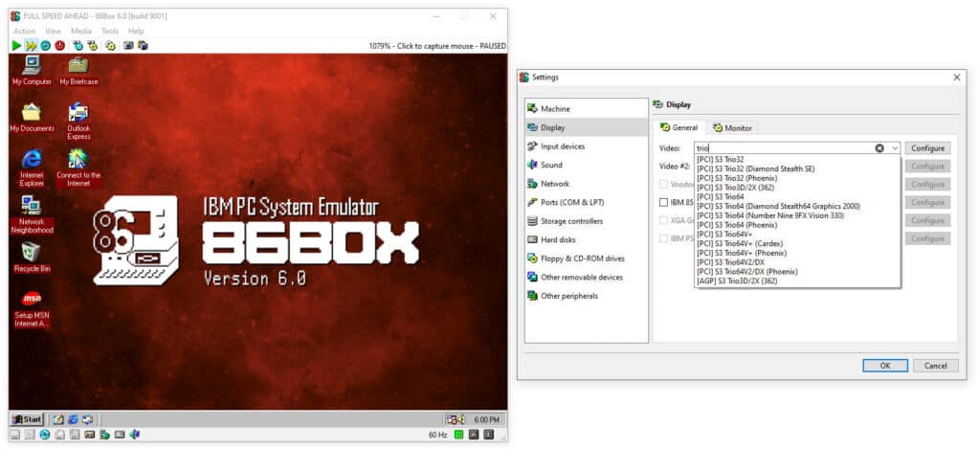Collapse the Video combo box arrow
The height and width of the screenshot is (450, 980).
(x=895, y=148)
